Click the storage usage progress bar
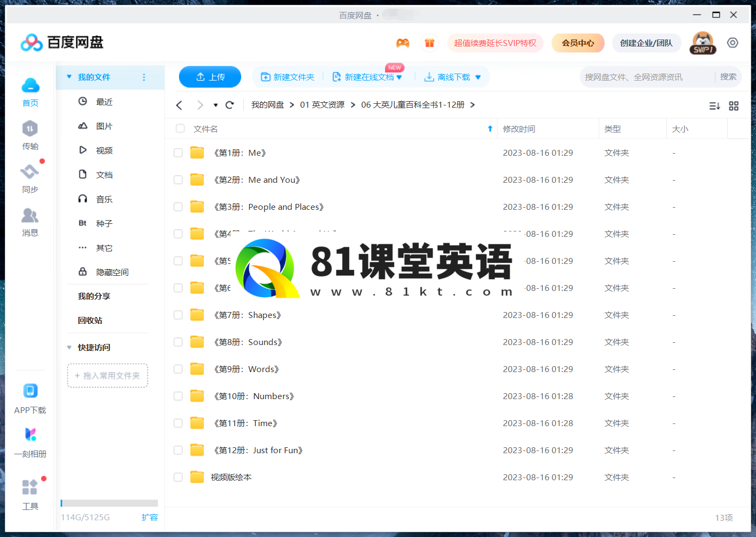 click(109, 503)
